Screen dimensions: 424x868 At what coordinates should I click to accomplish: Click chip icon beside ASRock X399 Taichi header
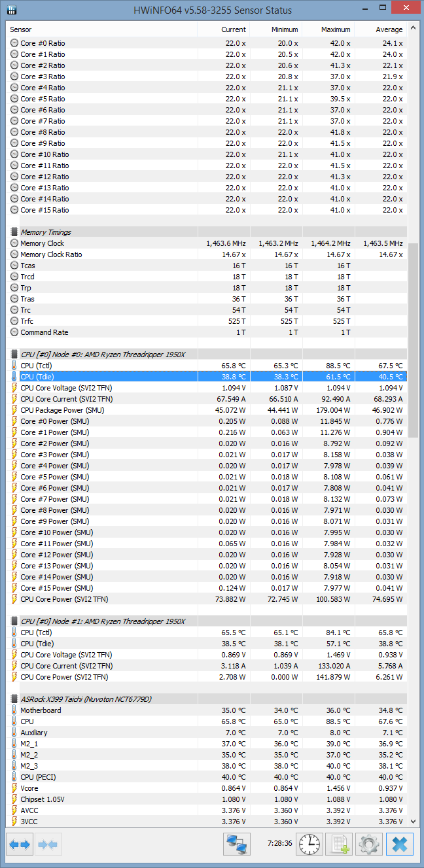(x=14, y=699)
